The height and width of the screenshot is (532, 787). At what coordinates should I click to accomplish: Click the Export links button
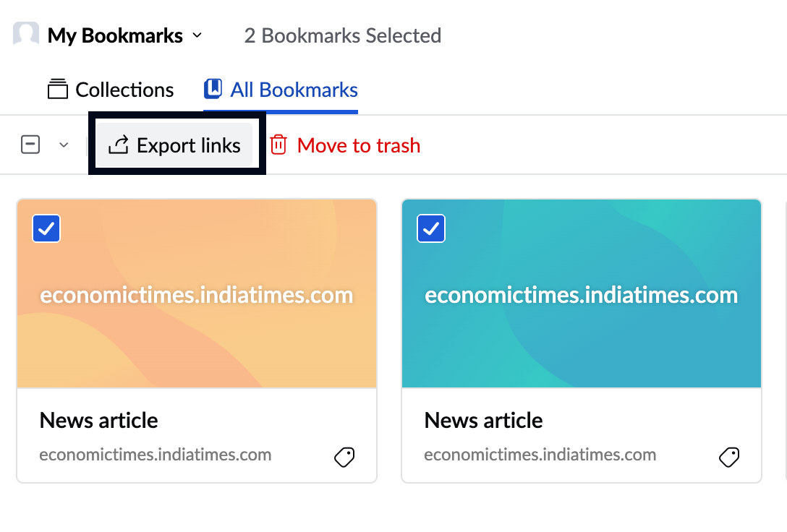coord(174,145)
